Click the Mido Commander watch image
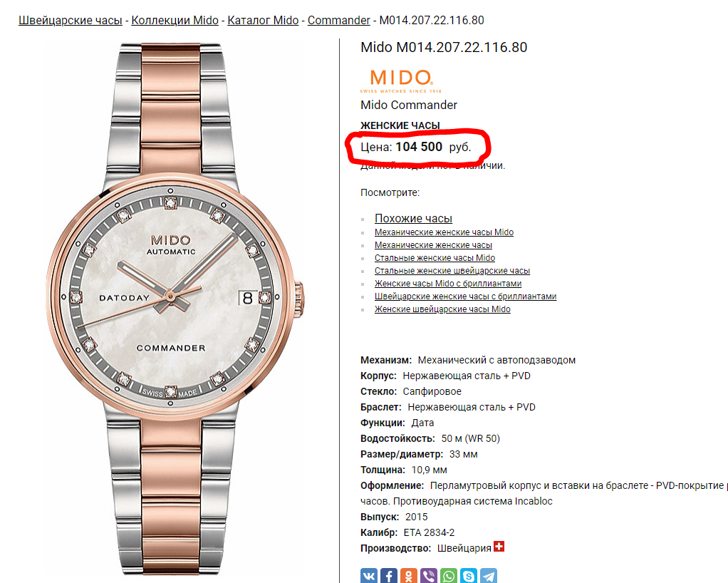Viewport: 728px width, 583px height. (x=174, y=309)
